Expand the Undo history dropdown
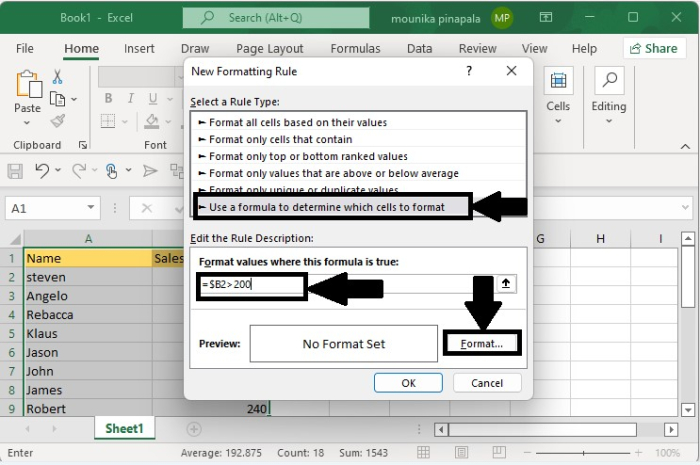 tap(58, 170)
